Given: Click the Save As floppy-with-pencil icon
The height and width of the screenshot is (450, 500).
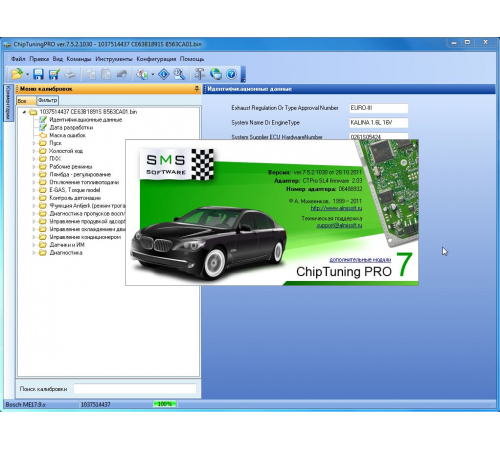Looking at the screenshot, I should tap(54, 74).
